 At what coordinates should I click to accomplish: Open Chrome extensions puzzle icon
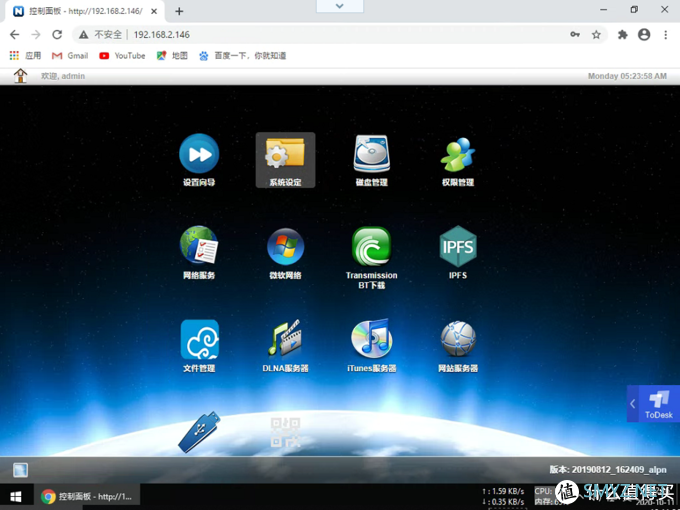click(623, 35)
